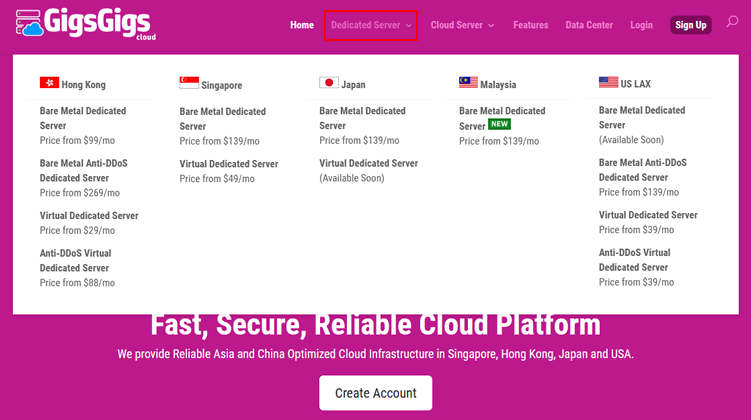Click the green NEW badge

[x=500, y=125]
